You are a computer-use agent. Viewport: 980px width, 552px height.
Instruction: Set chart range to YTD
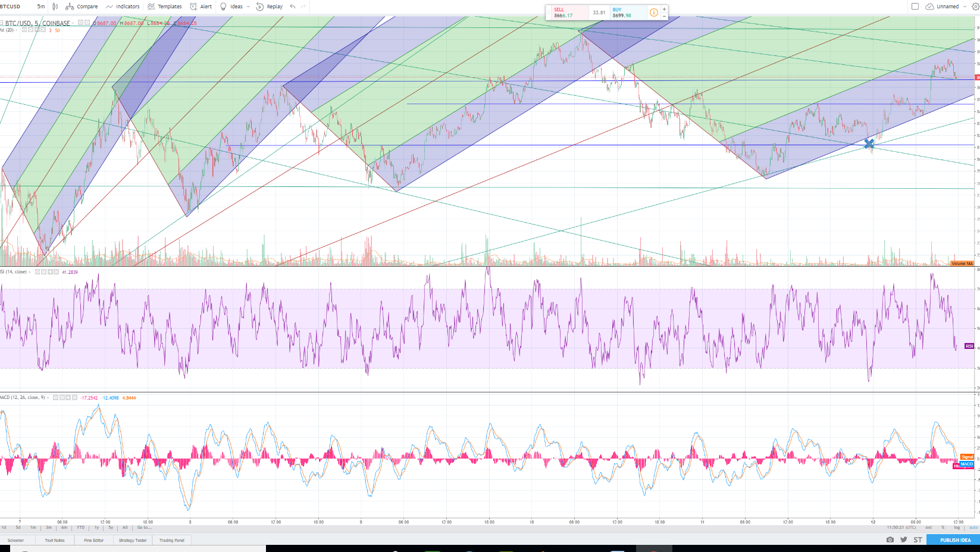[80, 528]
